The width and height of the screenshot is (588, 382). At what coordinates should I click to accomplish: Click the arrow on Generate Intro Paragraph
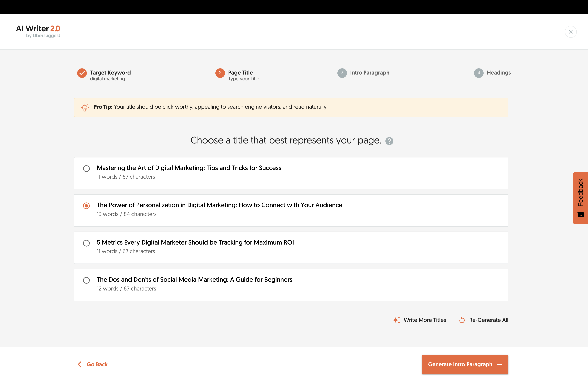tap(499, 364)
